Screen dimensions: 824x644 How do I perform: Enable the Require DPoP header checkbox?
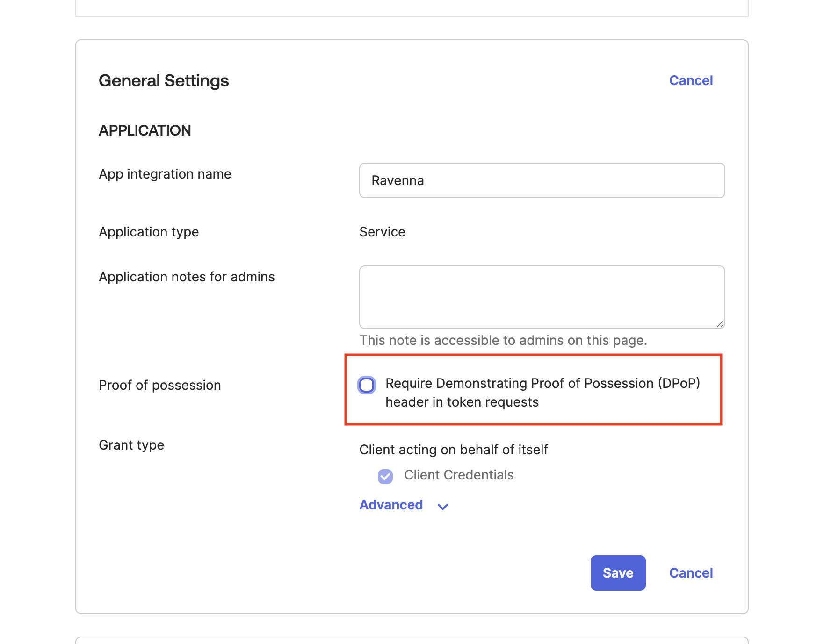coord(367,385)
